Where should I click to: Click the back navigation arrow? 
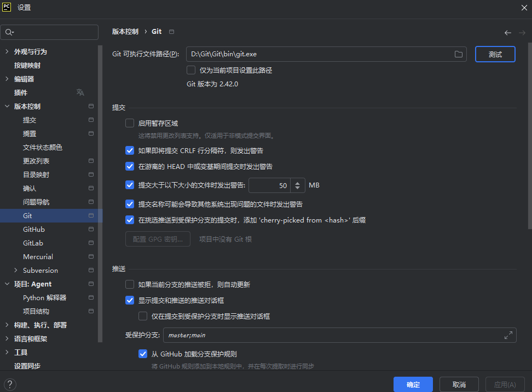(507, 32)
